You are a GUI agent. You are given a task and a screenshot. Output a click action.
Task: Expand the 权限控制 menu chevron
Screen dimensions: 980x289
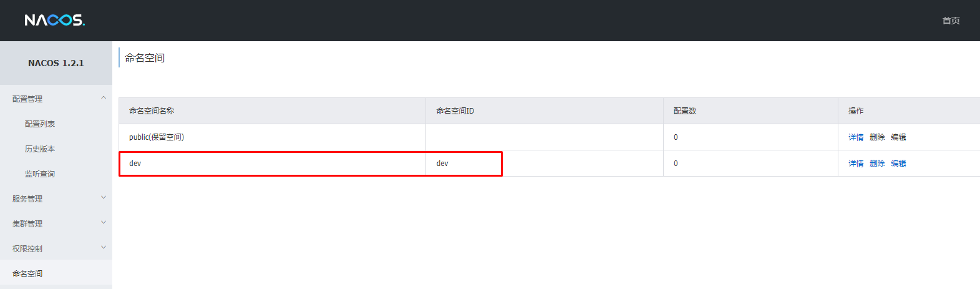(104, 248)
